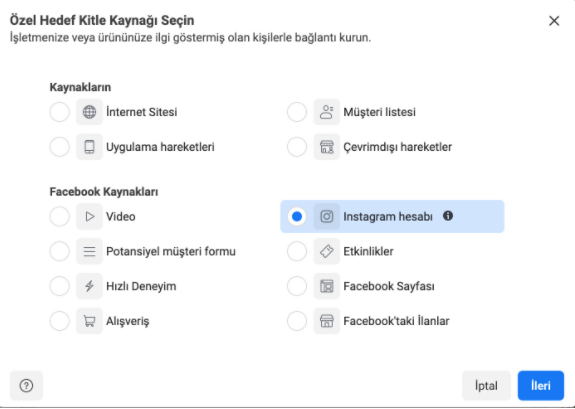Select the Müşteri listesi radio button
The image size is (575, 409).
297,112
